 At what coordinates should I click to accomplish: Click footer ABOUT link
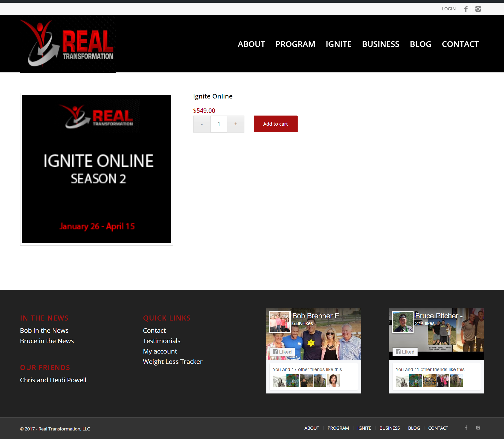tap(312, 428)
